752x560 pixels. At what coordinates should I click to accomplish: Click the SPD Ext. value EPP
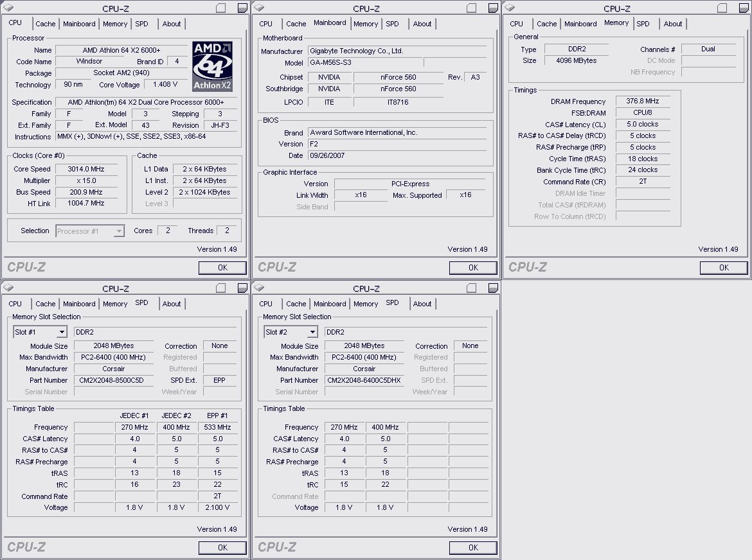pyautogui.click(x=220, y=380)
